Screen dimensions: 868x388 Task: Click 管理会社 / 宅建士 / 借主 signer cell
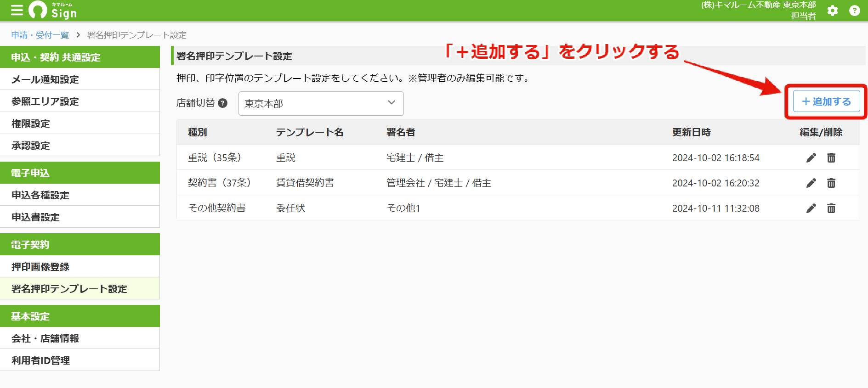click(439, 183)
